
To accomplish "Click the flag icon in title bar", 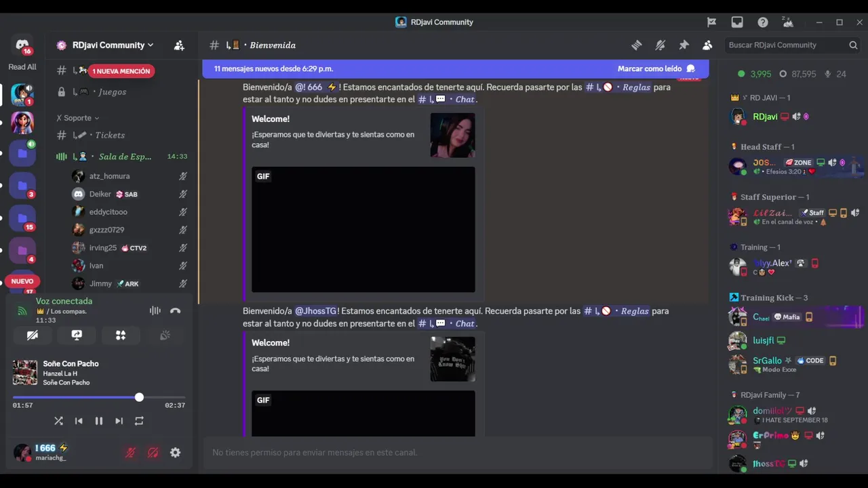I will pos(711,22).
